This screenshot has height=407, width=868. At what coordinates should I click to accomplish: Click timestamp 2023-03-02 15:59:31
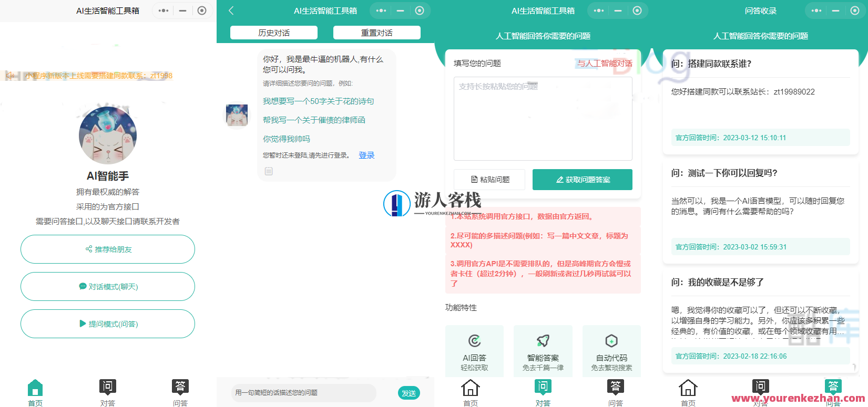pyautogui.click(x=755, y=247)
